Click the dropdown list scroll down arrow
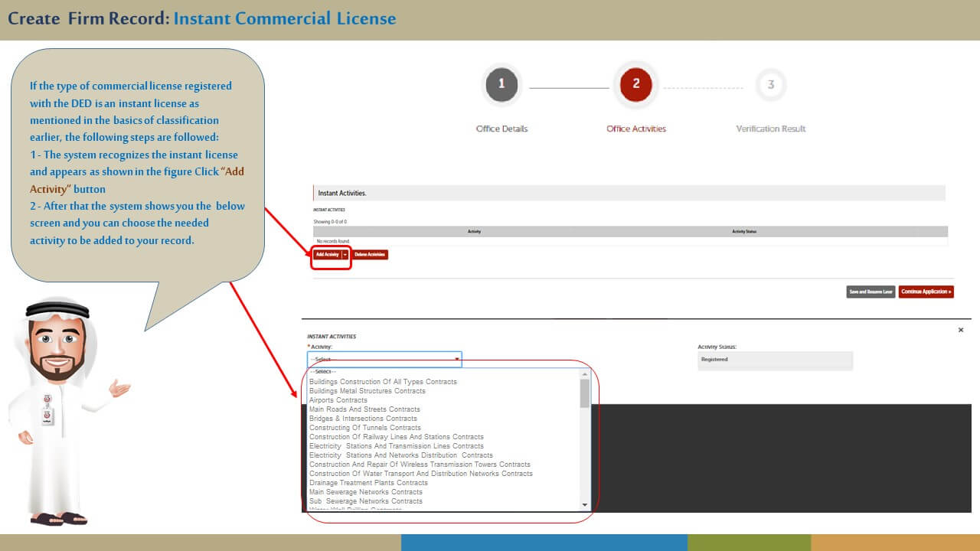 tap(585, 505)
